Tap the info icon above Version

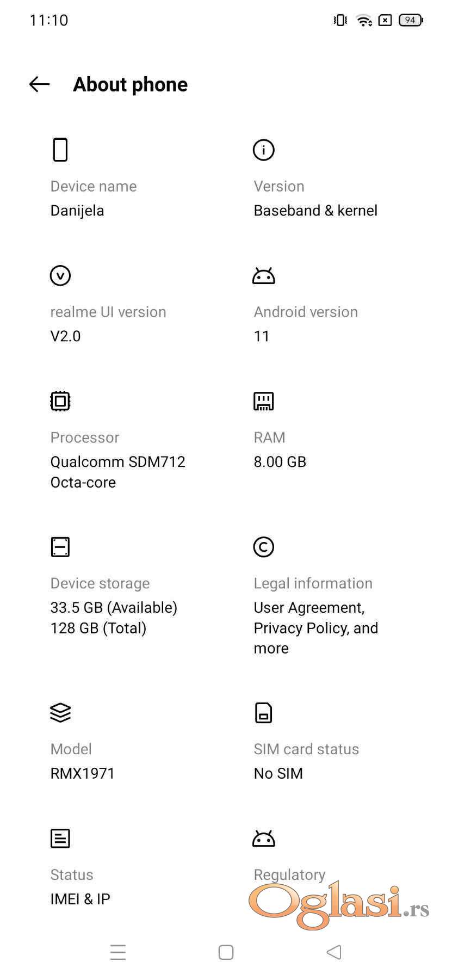(x=264, y=150)
